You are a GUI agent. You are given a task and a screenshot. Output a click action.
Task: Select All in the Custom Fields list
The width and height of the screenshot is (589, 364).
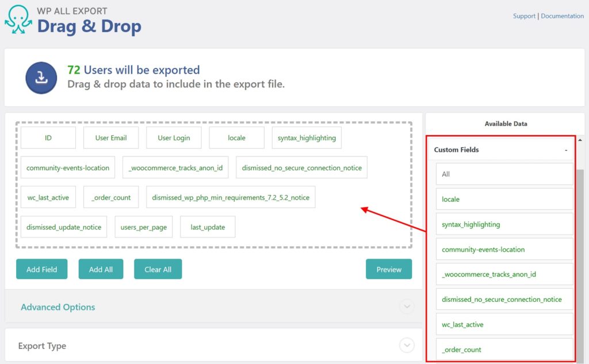(503, 174)
